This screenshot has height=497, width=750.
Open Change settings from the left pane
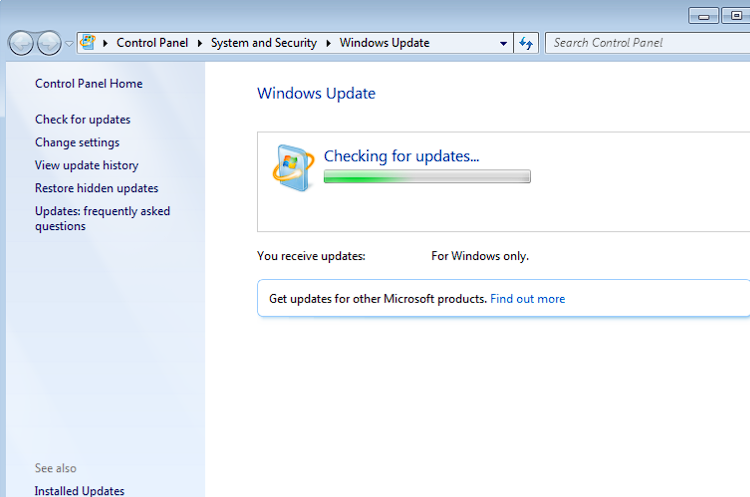(77, 143)
